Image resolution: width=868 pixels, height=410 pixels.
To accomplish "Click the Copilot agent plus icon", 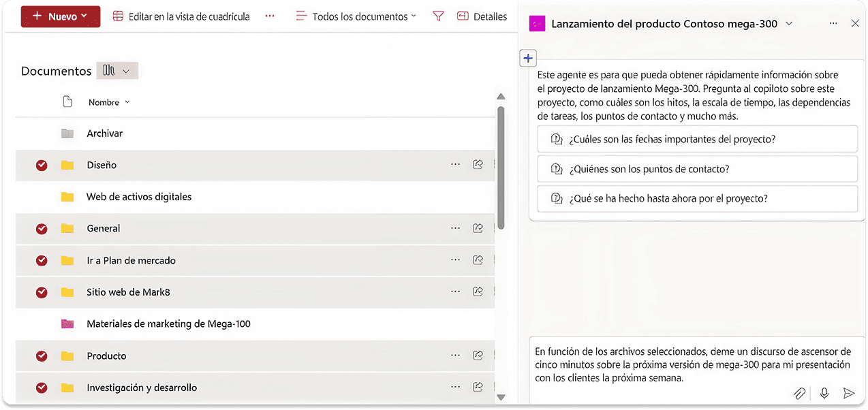I will pyautogui.click(x=528, y=58).
